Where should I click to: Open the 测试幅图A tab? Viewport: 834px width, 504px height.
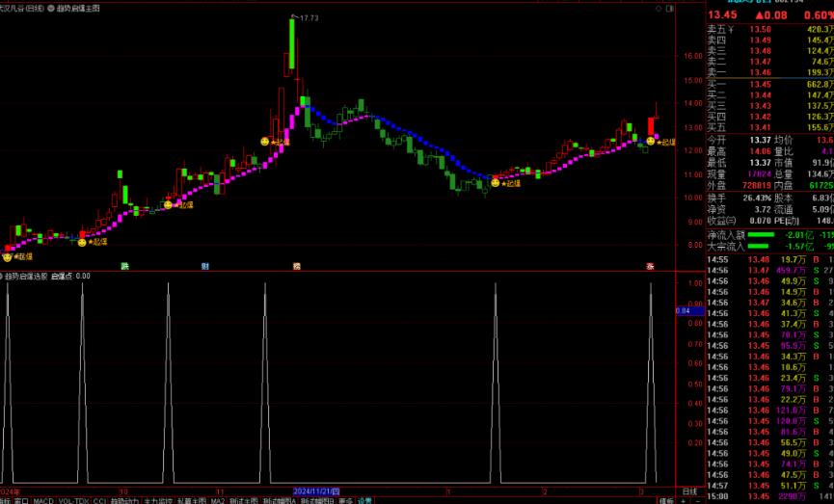click(x=280, y=501)
